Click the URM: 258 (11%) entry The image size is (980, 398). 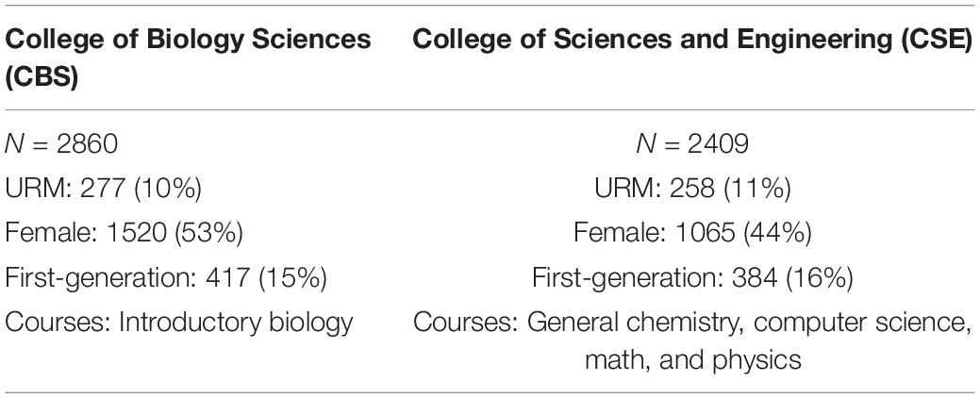[692, 190]
